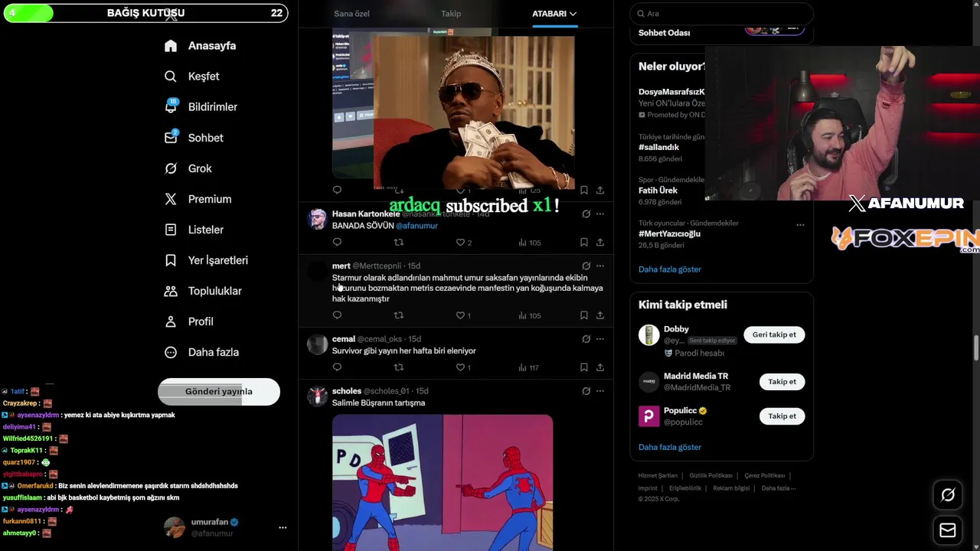980x551 pixels.
Task: Open Bildirimler notifications bell
Action: 201,107
